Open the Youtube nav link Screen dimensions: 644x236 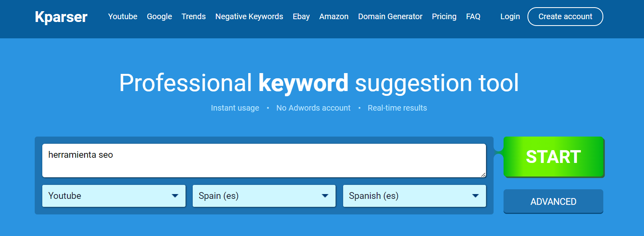pyautogui.click(x=122, y=16)
